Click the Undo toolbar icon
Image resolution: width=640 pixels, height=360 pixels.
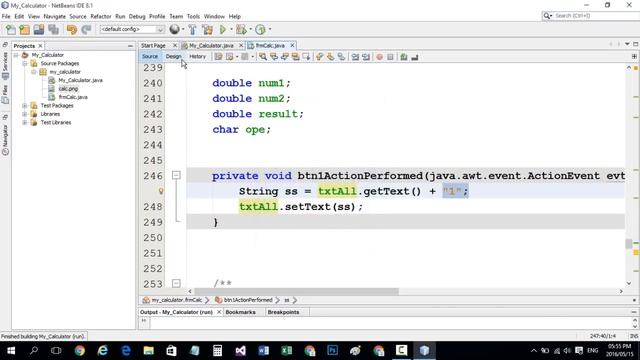click(x=72, y=29)
